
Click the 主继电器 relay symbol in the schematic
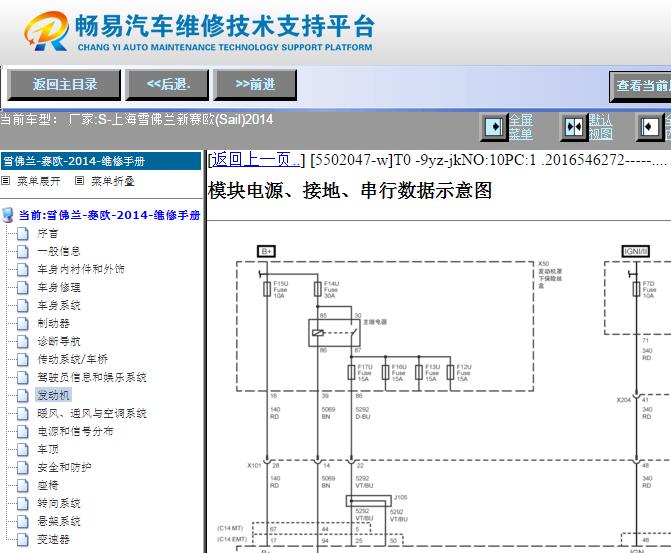(x=334, y=333)
